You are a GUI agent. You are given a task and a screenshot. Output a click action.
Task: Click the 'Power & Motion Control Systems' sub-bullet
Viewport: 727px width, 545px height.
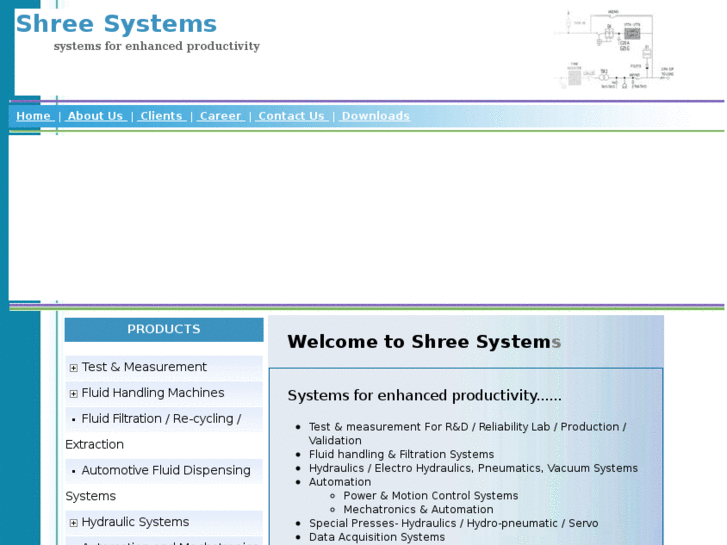431,495
